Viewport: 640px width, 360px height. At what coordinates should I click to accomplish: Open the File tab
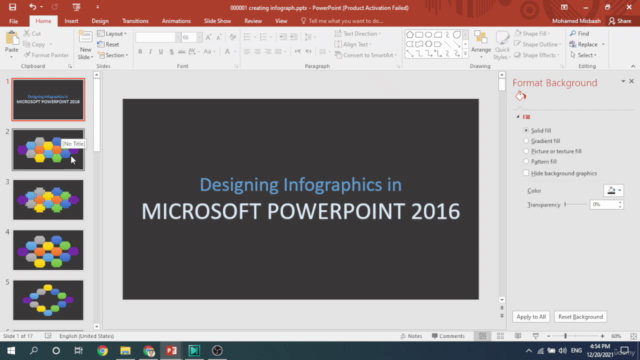[13, 21]
